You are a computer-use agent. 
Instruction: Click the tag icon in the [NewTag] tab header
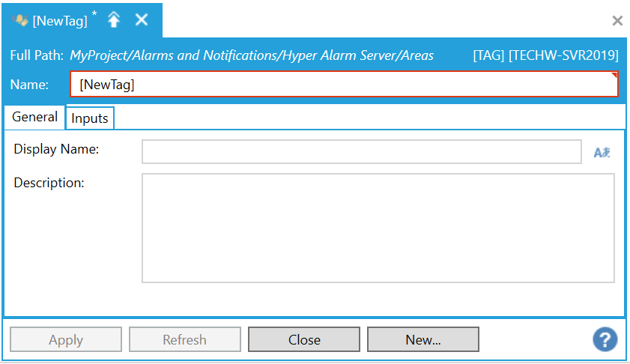pyautogui.click(x=20, y=20)
